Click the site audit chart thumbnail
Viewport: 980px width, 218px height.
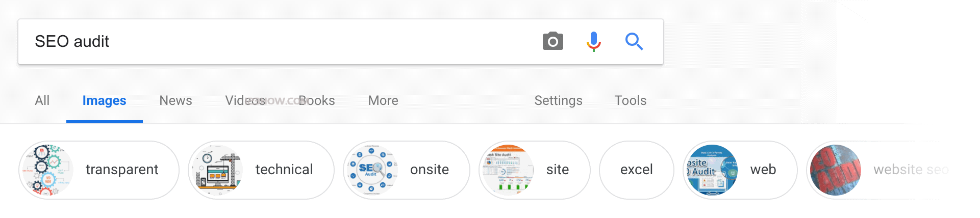508,170
